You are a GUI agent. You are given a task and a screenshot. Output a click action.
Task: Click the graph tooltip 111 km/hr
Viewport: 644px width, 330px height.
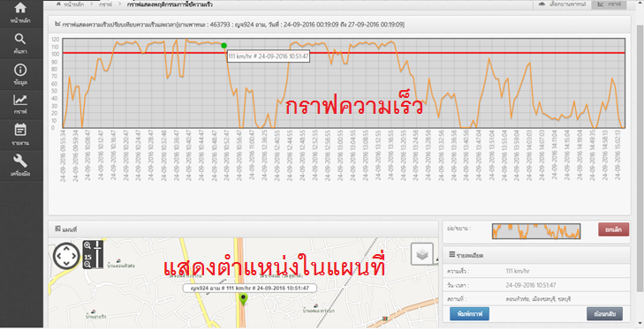point(269,56)
